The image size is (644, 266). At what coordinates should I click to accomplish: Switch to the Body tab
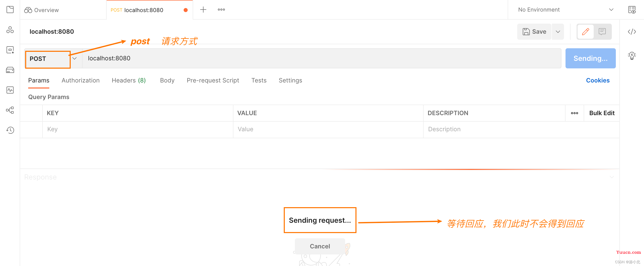click(167, 80)
